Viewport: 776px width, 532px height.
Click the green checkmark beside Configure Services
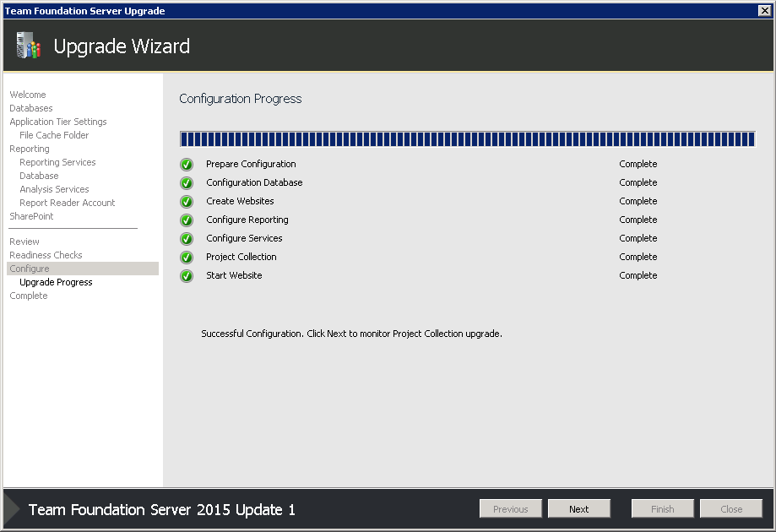point(187,238)
